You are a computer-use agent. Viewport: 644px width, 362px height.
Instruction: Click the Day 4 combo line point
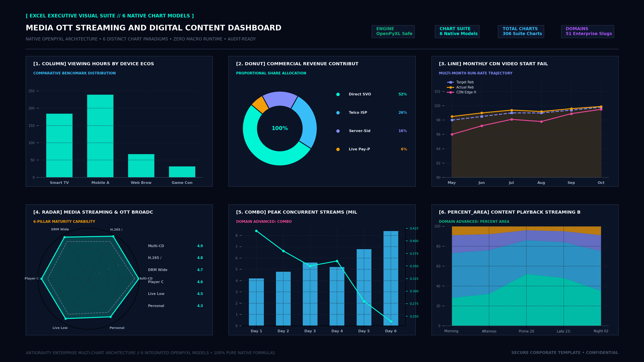[337, 261]
